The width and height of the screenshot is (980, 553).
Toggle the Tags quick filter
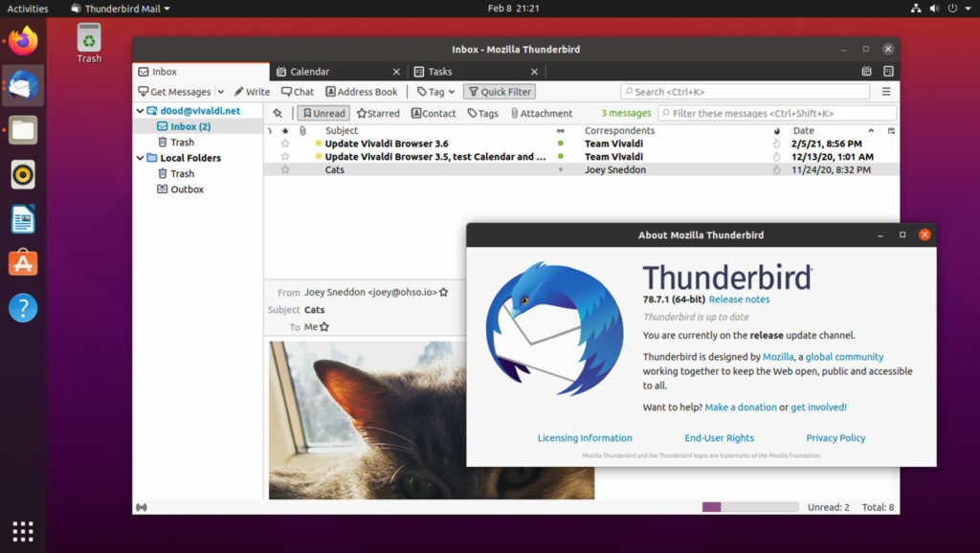click(482, 113)
